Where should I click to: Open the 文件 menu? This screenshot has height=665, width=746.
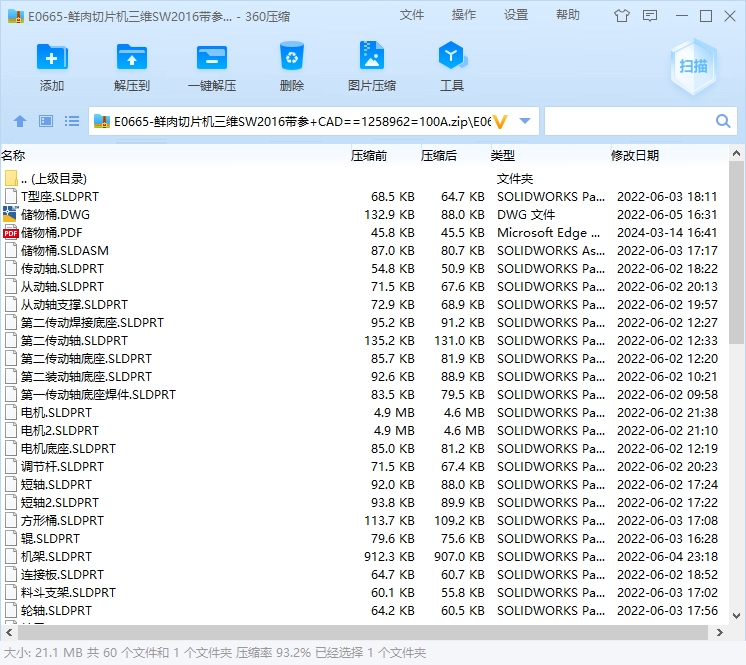coord(412,15)
